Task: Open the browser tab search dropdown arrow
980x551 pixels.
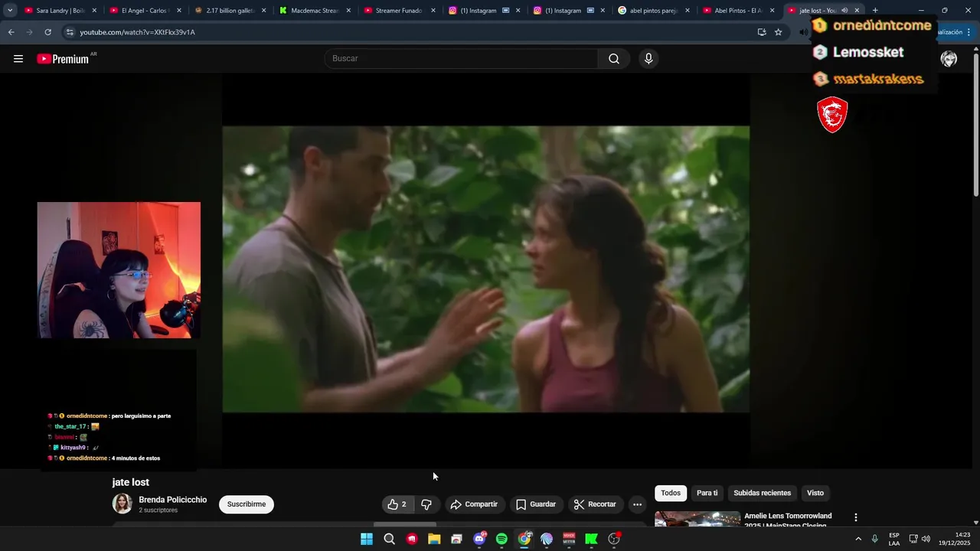Action: [x=10, y=11]
